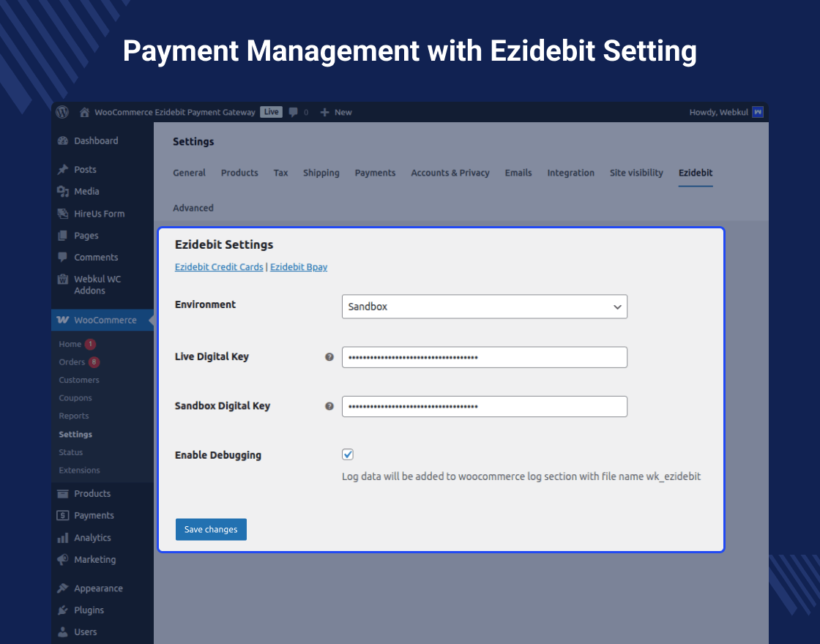Image resolution: width=820 pixels, height=644 pixels.
Task: Click the Comments speech bubble sidebar icon
Action: pos(63,257)
